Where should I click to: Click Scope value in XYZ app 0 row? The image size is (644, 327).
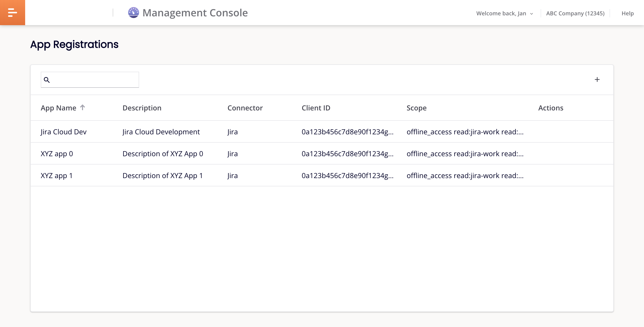tap(465, 154)
